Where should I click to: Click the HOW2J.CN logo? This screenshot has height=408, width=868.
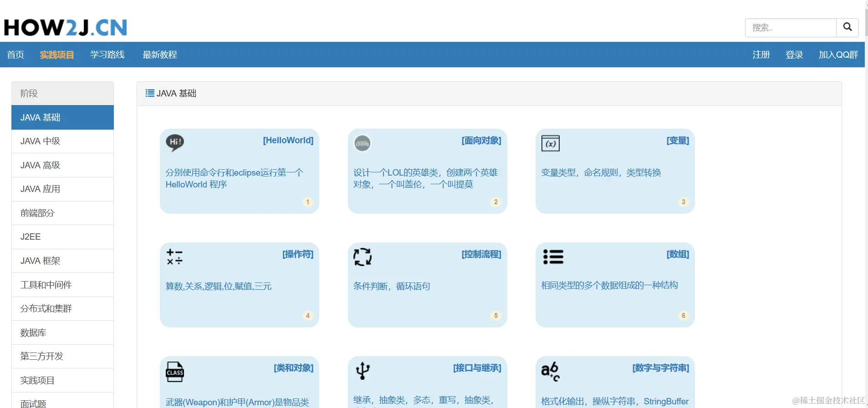[x=66, y=27]
